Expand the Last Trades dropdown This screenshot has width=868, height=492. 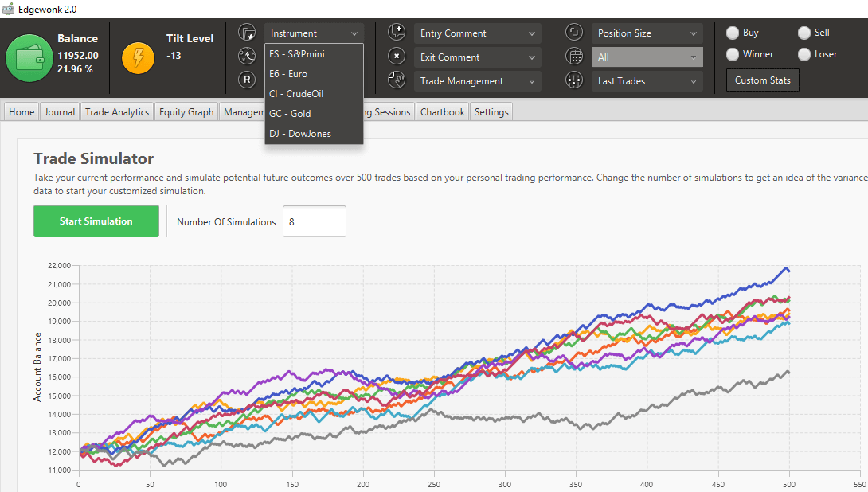pyautogui.click(x=647, y=80)
